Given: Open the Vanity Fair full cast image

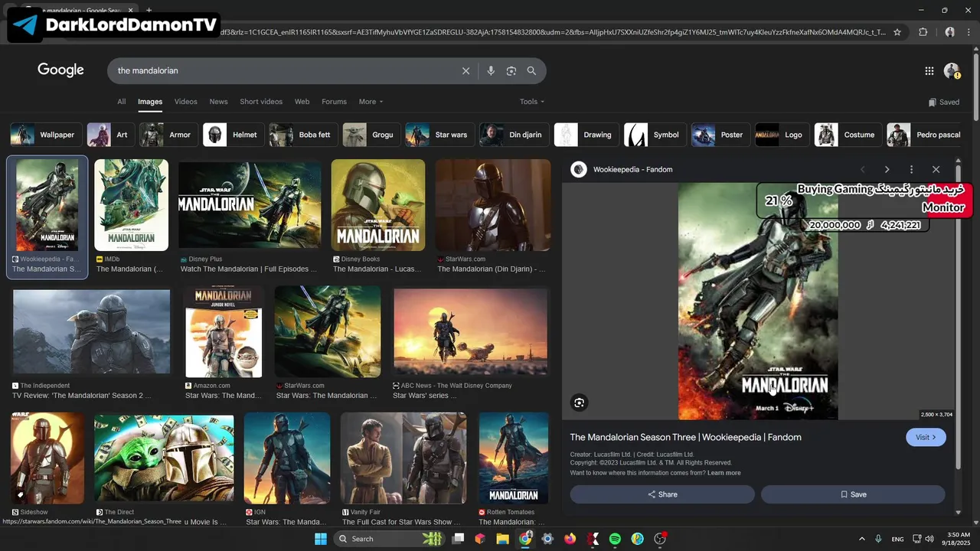Looking at the screenshot, I should pyautogui.click(x=403, y=458).
